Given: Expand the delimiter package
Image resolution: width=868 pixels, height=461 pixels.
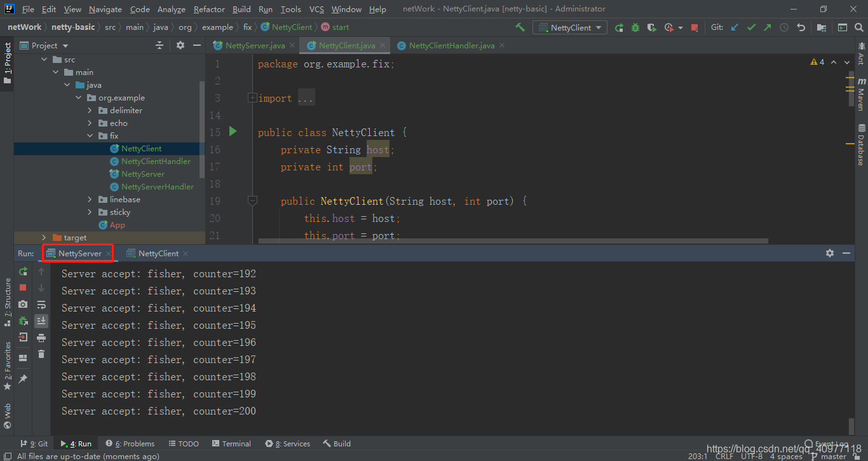Looking at the screenshot, I should coord(90,111).
